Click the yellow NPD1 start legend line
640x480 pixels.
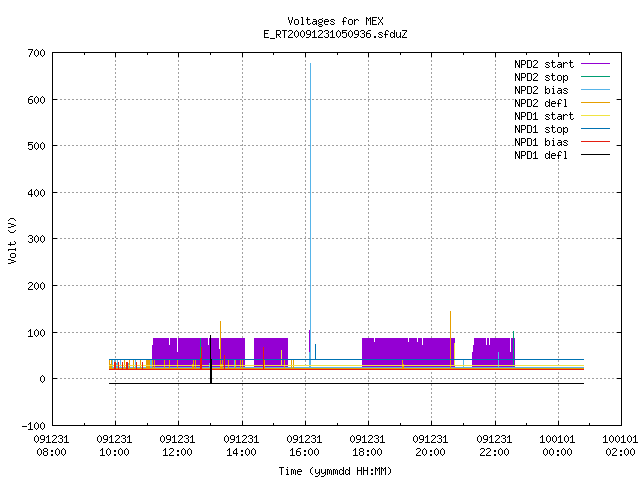point(596,116)
